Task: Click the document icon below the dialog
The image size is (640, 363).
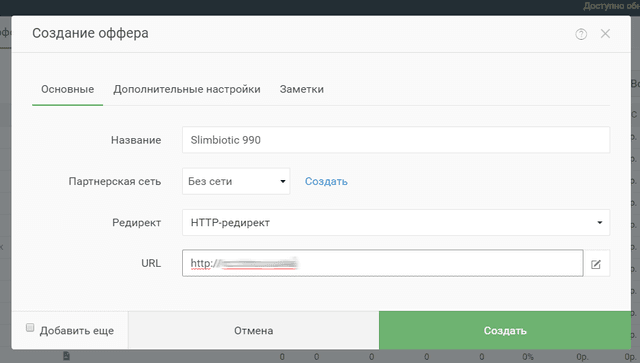Action: [x=67, y=356]
